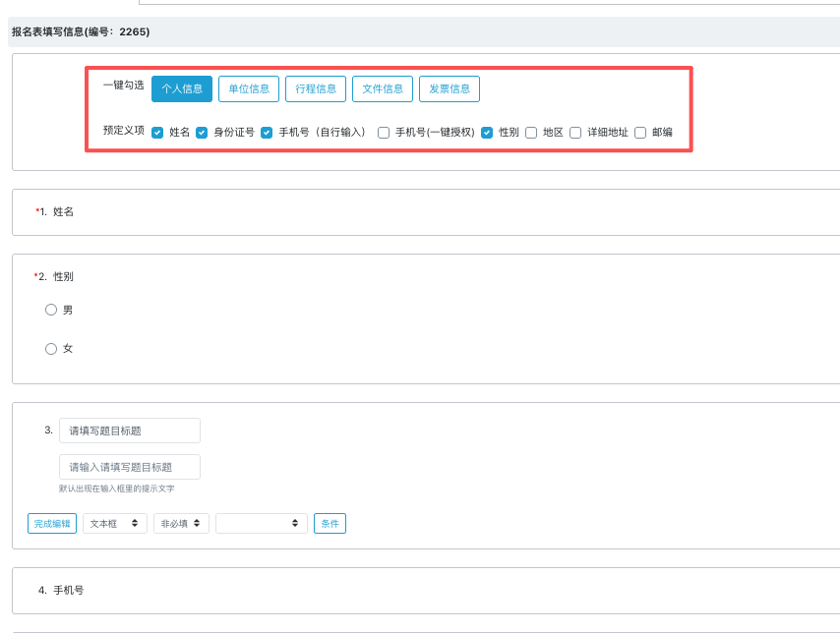This screenshot has width=840, height=633.
Task: Enable the 详细地址 checkbox
Action: tap(575, 133)
